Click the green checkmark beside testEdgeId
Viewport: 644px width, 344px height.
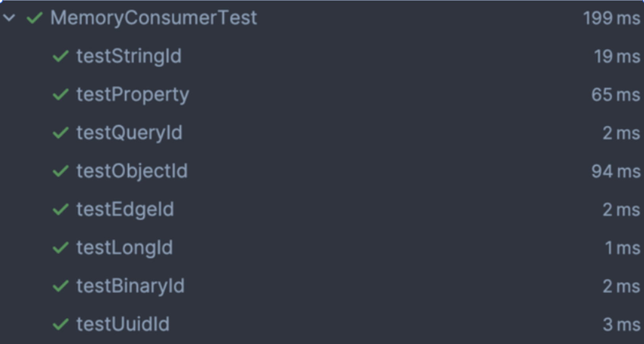[x=61, y=210]
